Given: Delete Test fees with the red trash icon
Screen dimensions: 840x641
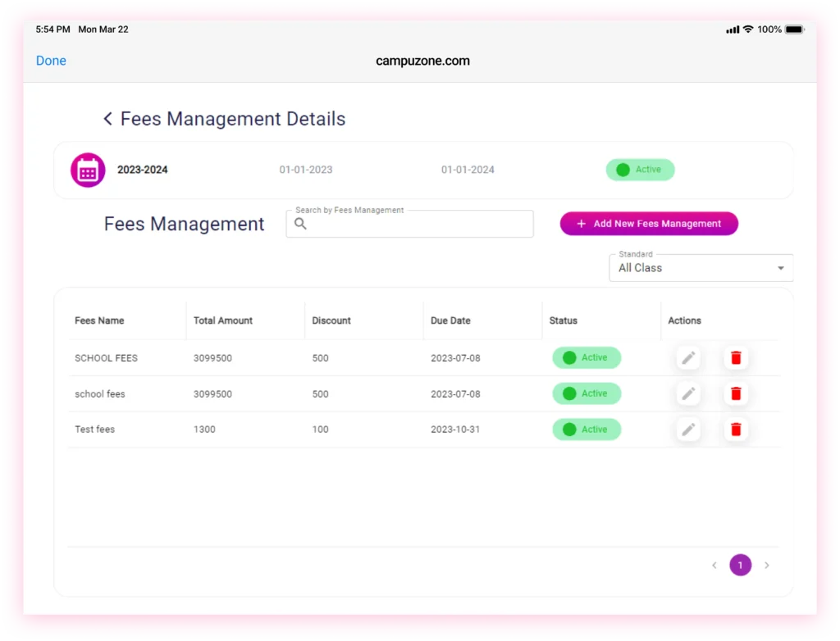Looking at the screenshot, I should click(x=736, y=430).
